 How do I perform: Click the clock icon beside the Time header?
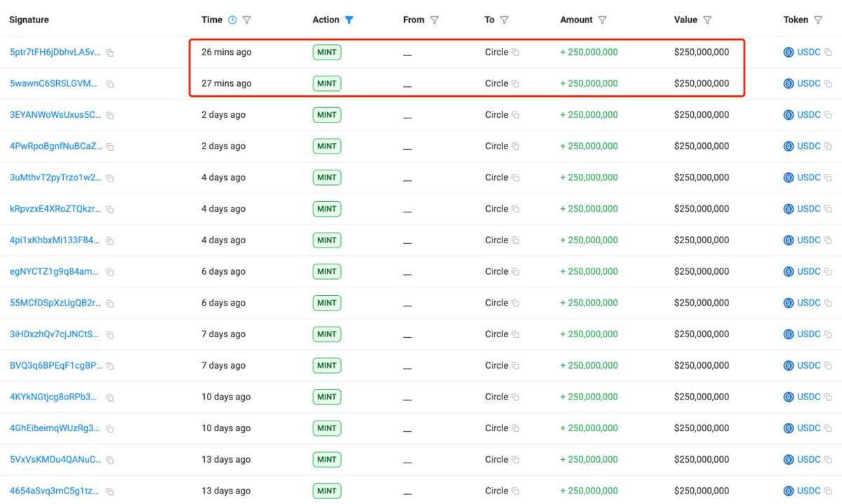[232, 20]
